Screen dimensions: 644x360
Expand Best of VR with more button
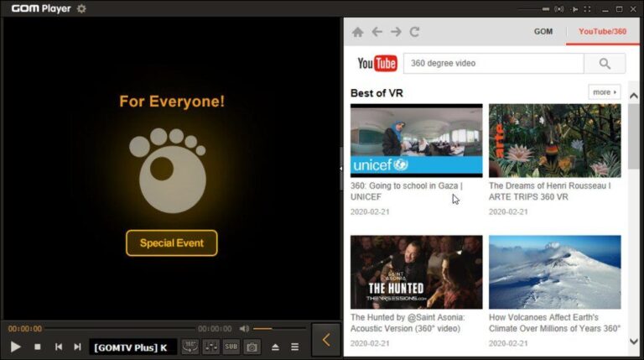click(x=604, y=92)
